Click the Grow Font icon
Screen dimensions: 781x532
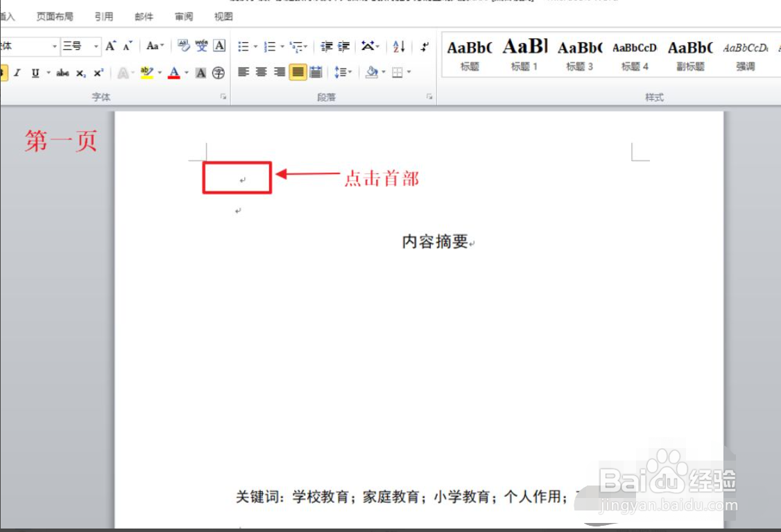click(110, 46)
